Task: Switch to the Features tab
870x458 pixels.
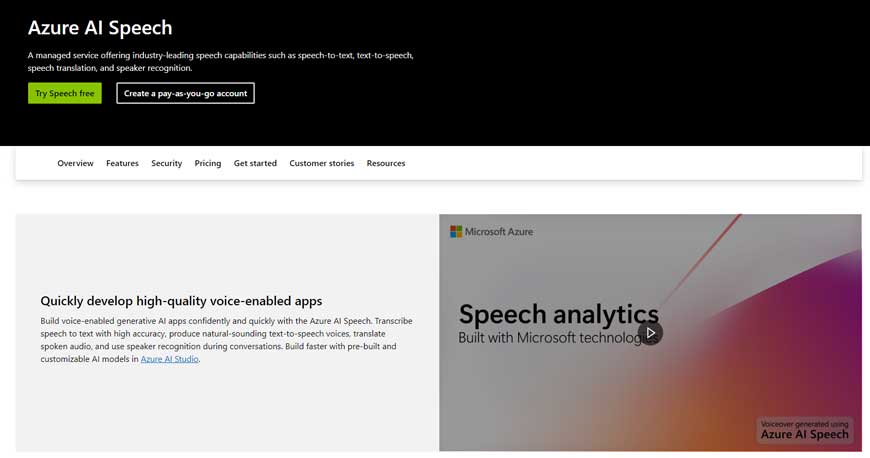Action: tap(123, 163)
